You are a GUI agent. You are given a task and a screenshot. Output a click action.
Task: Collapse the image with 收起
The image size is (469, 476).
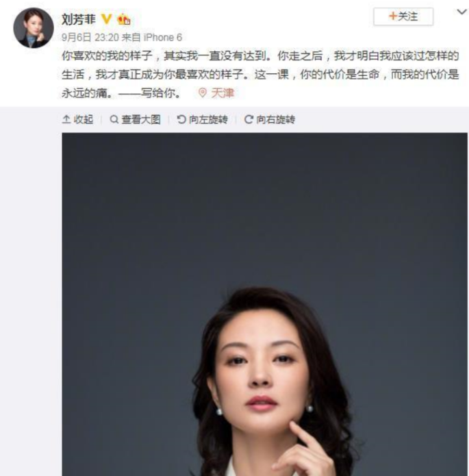(x=77, y=119)
